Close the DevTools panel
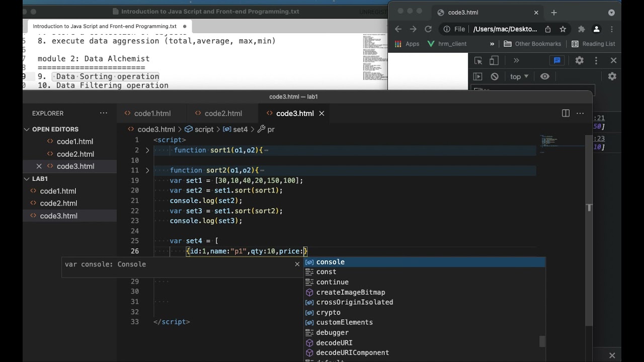Image resolution: width=644 pixels, height=362 pixels. click(613, 60)
